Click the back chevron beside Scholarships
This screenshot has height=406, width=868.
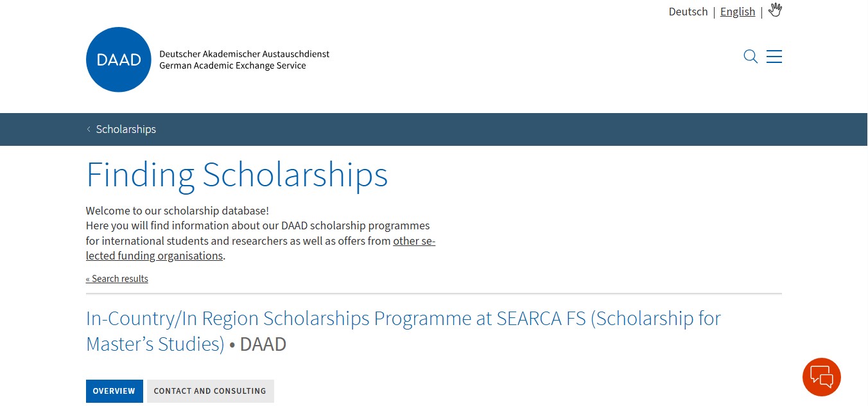click(89, 129)
